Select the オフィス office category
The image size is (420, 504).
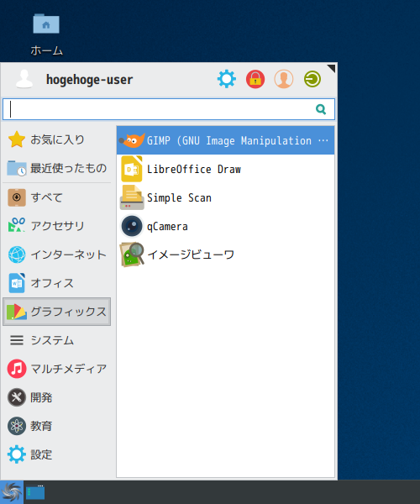point(57,283)
